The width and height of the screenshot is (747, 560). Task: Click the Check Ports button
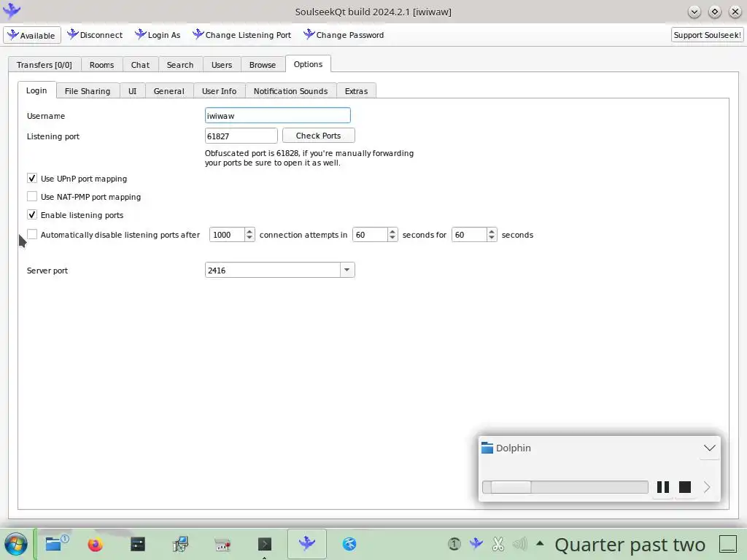tap(318, 135)
